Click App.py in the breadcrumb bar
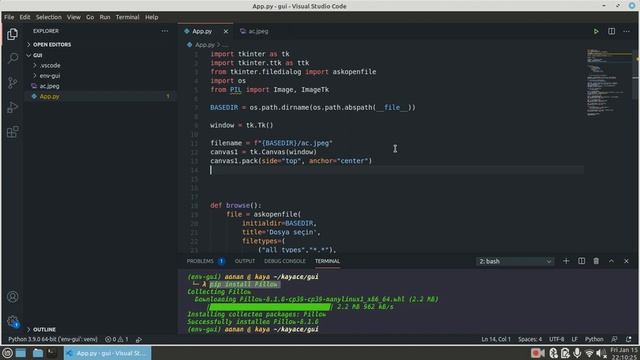640x360 pixels. [204, 45]
